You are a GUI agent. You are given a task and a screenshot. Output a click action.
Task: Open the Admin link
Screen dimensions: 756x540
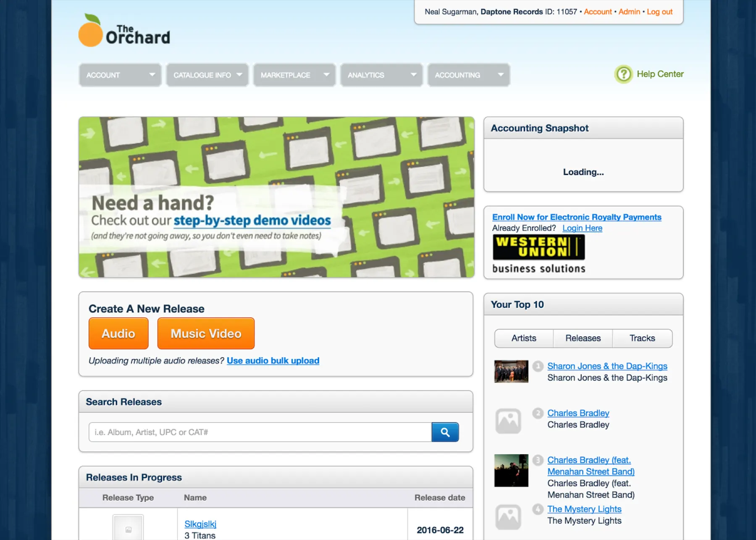click(x=629, y=12)
